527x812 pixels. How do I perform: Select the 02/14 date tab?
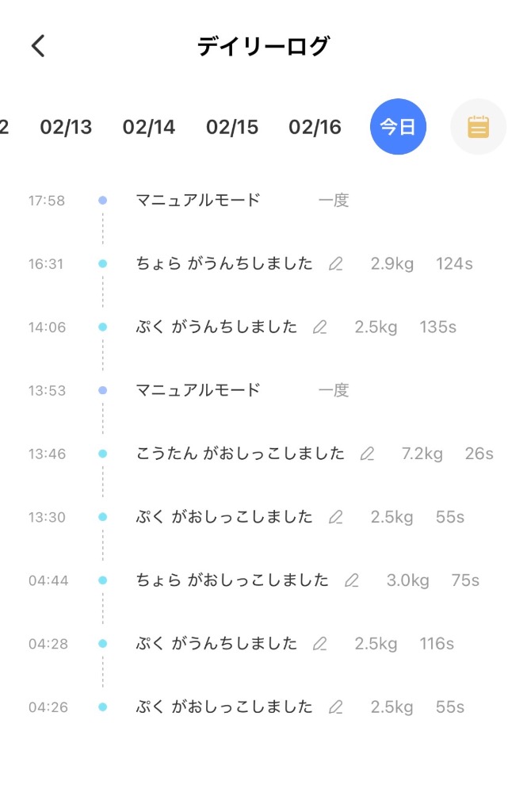click(x=149, y=126)
